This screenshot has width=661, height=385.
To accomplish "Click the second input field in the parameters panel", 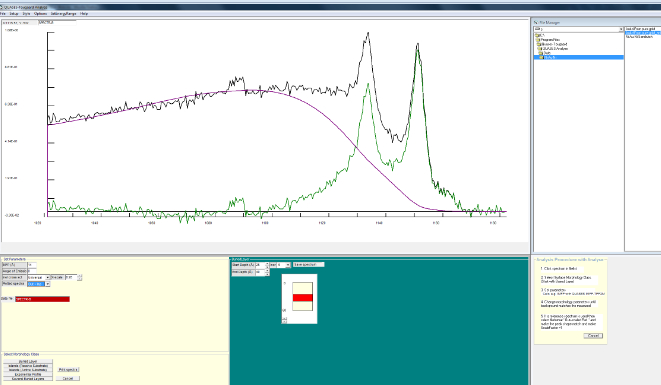I will [x=32, y=271].
